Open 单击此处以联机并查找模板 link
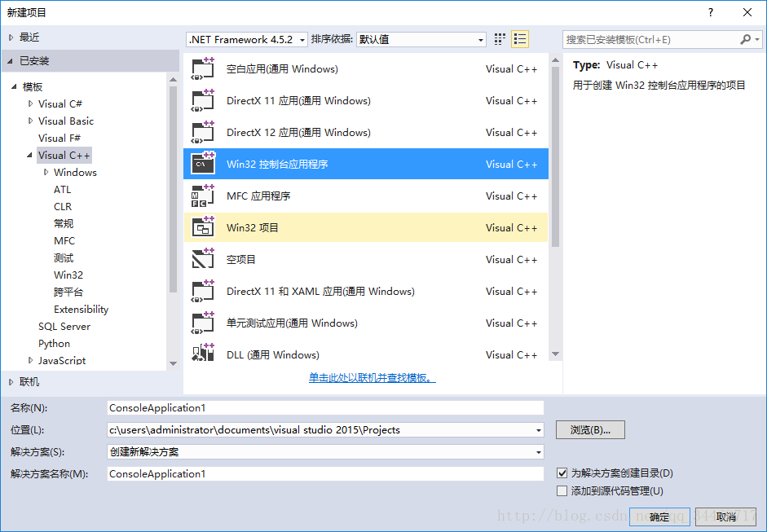 point(372,377)
